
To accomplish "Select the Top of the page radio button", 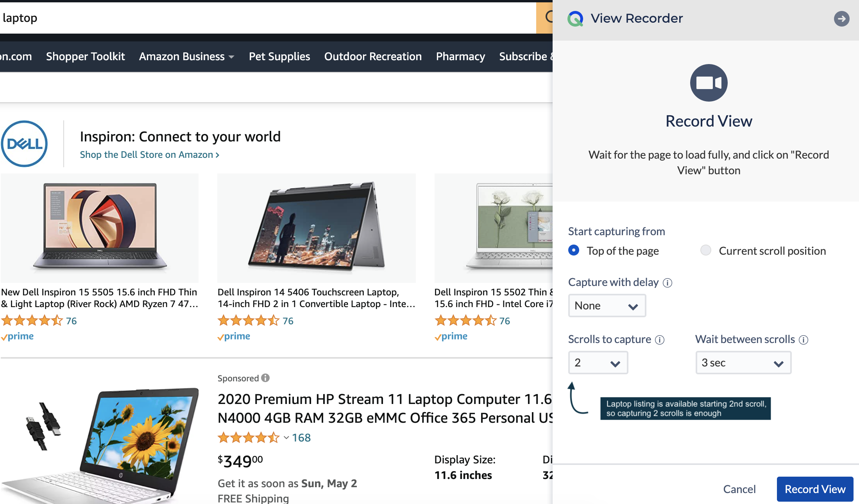I will (x=573, y=250).
